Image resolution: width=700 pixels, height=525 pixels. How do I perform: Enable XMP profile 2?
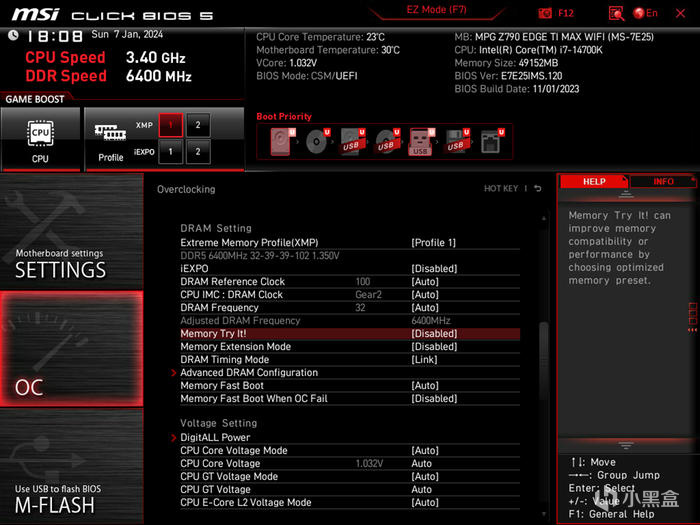198,125
